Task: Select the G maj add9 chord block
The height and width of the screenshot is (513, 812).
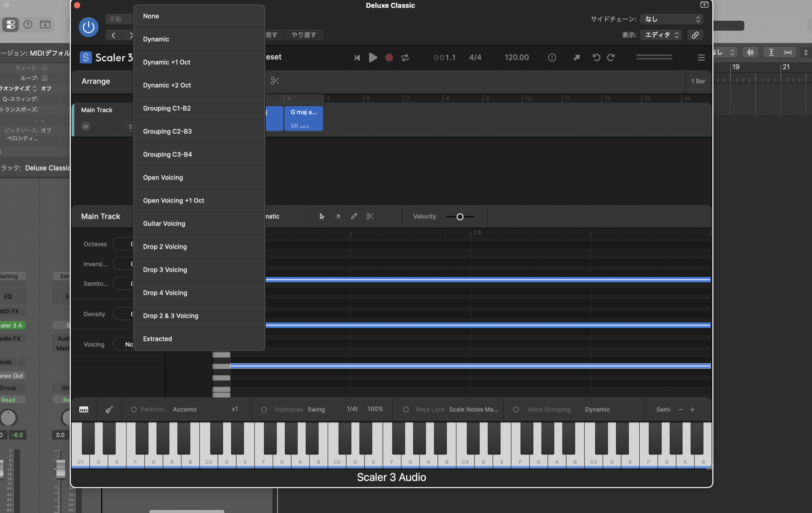Action: point(303,118)
